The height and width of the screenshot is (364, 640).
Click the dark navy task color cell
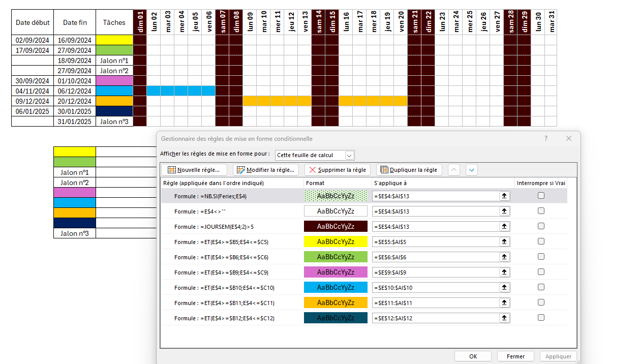(x=114, y=111)
